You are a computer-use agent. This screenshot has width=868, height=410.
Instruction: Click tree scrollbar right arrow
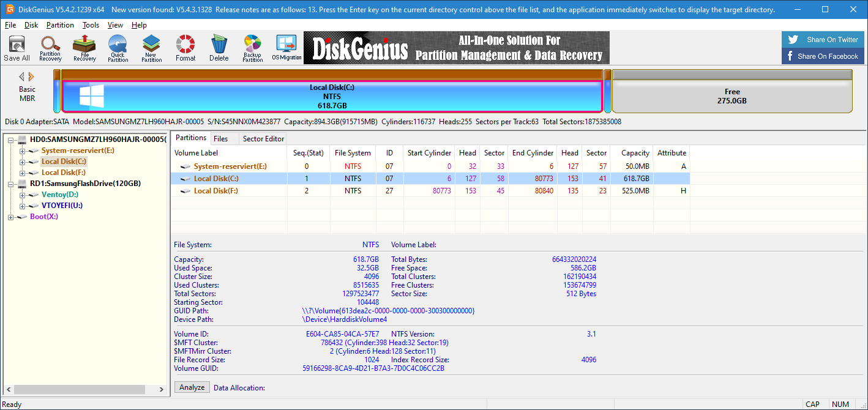[162, 389]
